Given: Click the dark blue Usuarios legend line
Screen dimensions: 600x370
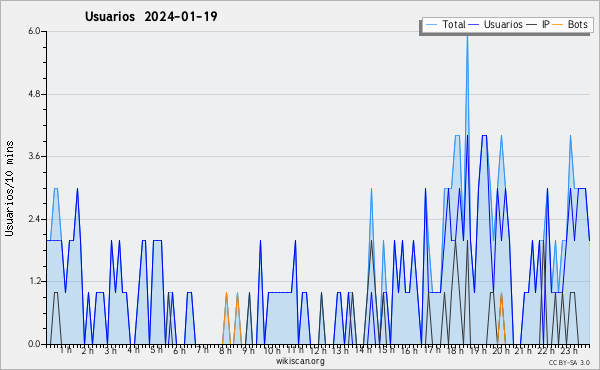Looking at the screenshot, I should [x=474, y=25].
